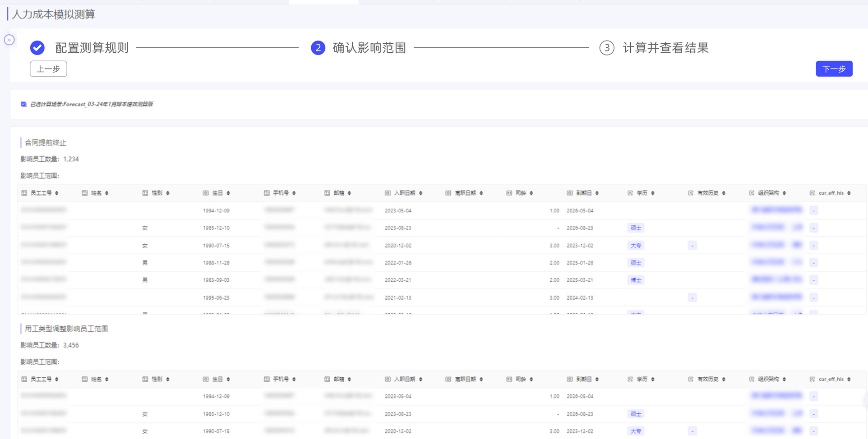Click the 人力成本模拟测算 page title
868x439 pixels.
pyautogui.click(x=53, y=14)
